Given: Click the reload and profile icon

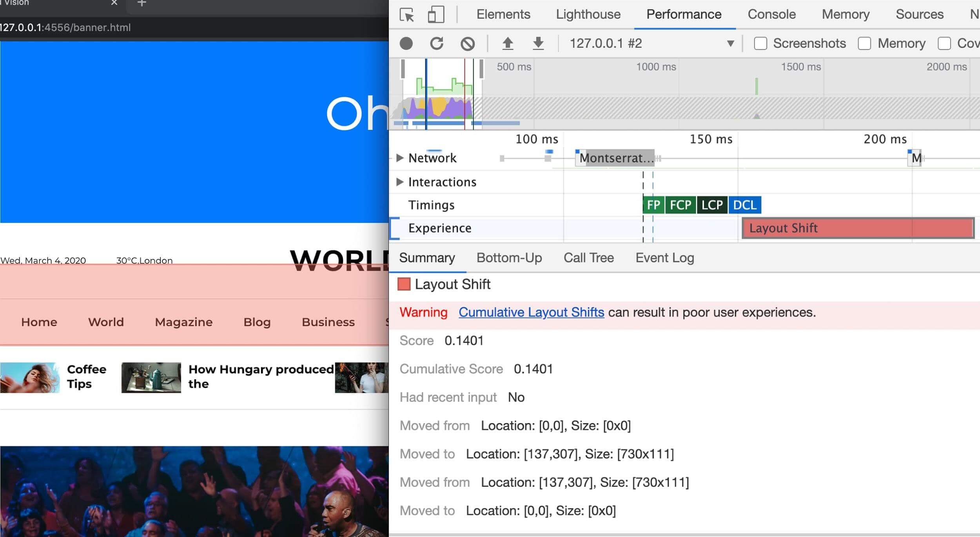Looking at the screenshot, I should [437, 44].
